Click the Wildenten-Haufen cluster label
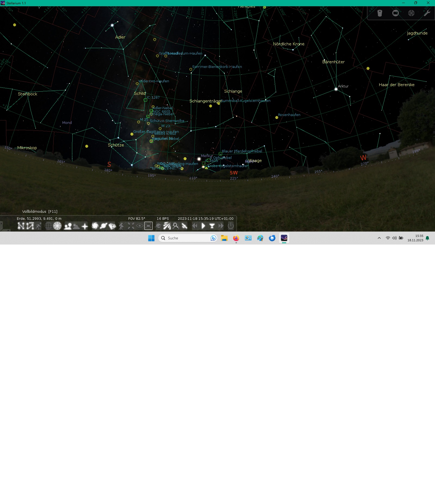This screenshot has height=504, width=435. [154, 81]
